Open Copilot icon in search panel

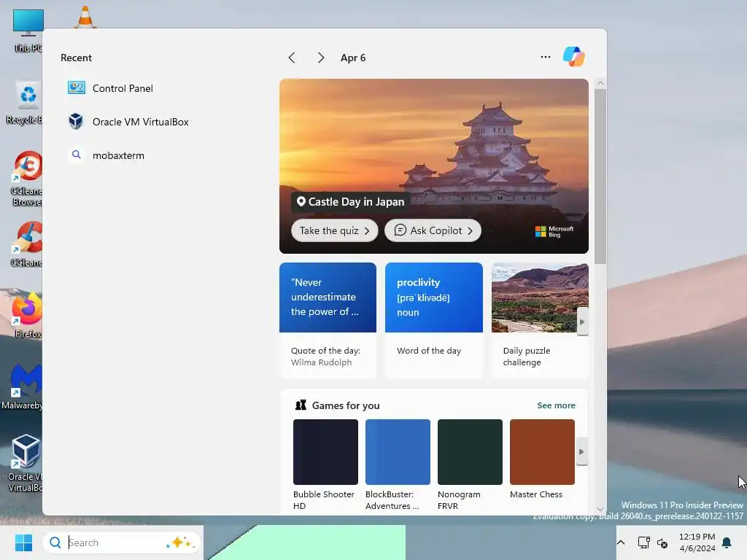(x=573, y=57)
